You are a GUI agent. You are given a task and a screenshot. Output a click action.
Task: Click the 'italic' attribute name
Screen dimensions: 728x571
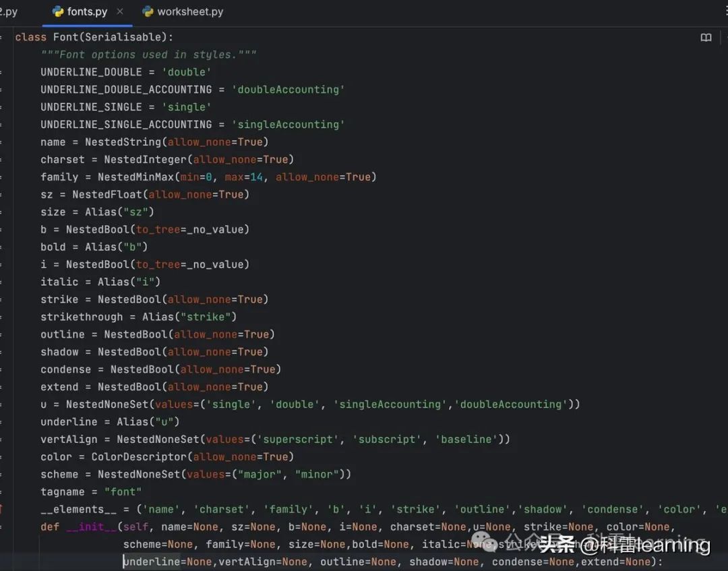pos(59,282)
